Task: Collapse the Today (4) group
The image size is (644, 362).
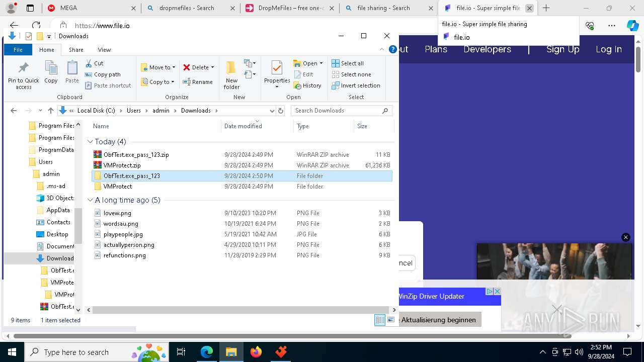Action: tap(90, 142)
